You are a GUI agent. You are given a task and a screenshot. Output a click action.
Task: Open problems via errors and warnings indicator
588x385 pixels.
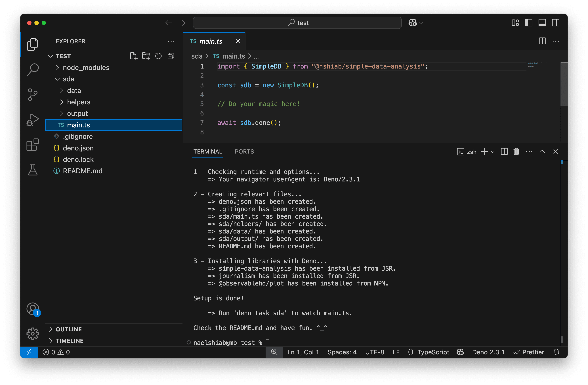click(56, 352)
